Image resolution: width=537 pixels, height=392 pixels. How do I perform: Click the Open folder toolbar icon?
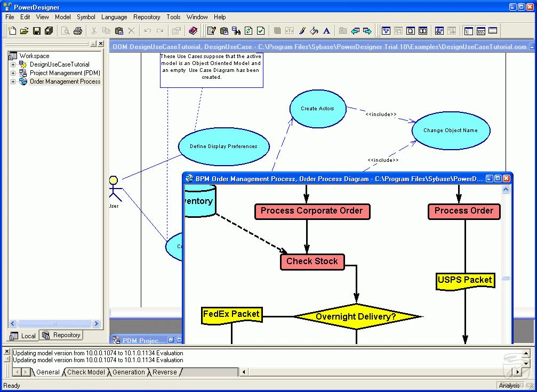pos(25,31)
